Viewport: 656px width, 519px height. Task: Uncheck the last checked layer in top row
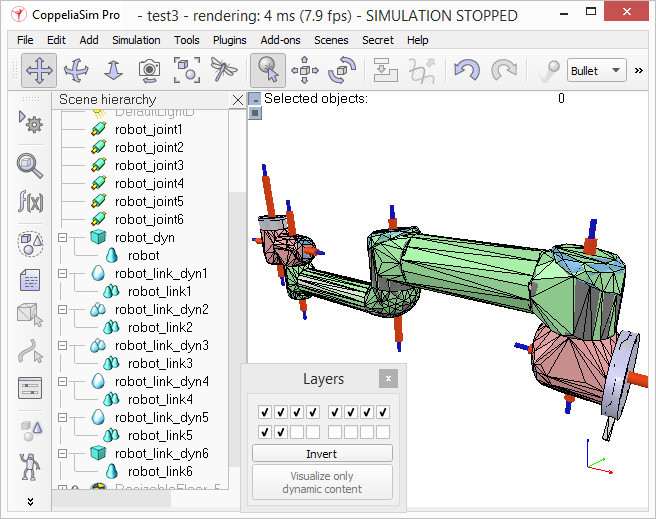click(383, 412)
